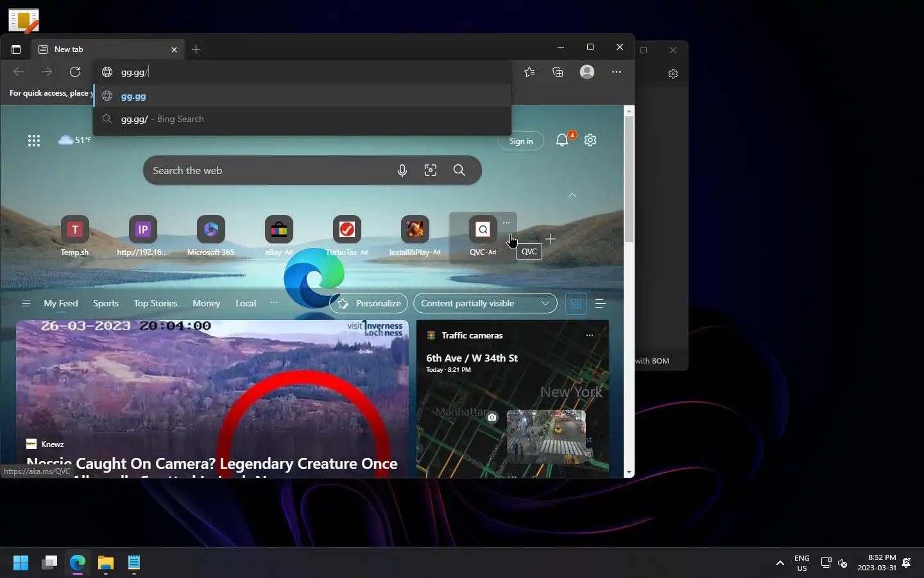Go back with the back arrow

[19, 72]
